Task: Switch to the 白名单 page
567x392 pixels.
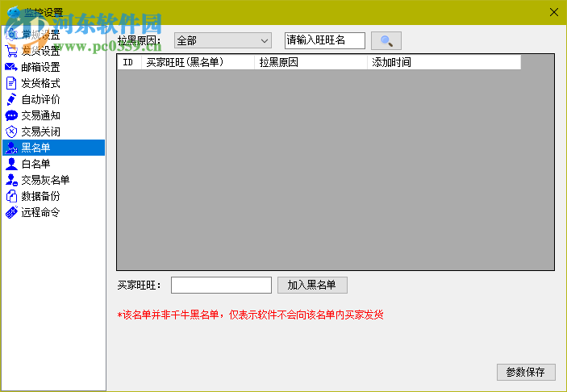Action: 53,164
